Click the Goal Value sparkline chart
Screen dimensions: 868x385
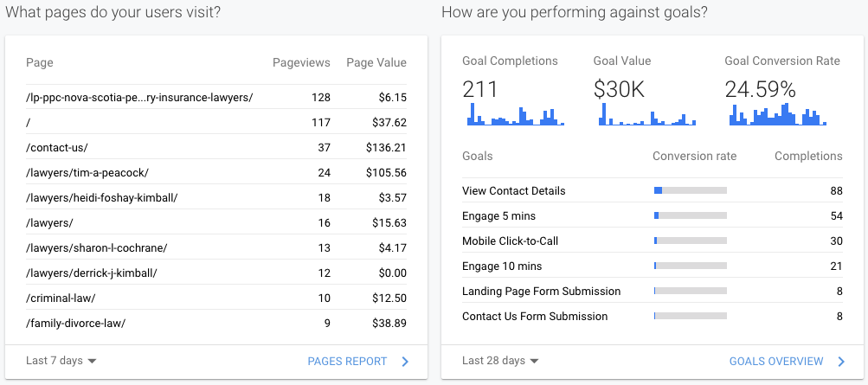646,115
